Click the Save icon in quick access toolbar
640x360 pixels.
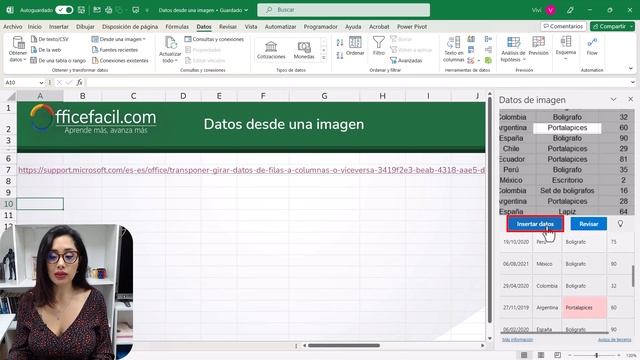tap(81, 10)
